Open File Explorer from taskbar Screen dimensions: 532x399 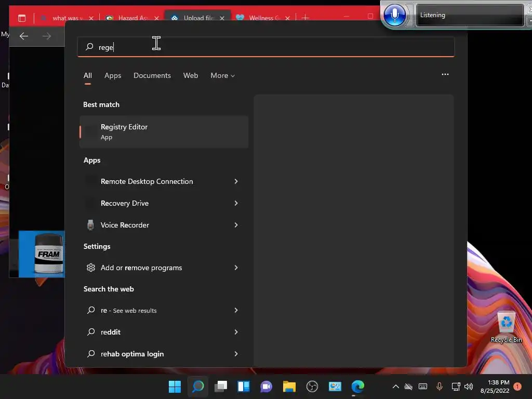tap(289, 387)
